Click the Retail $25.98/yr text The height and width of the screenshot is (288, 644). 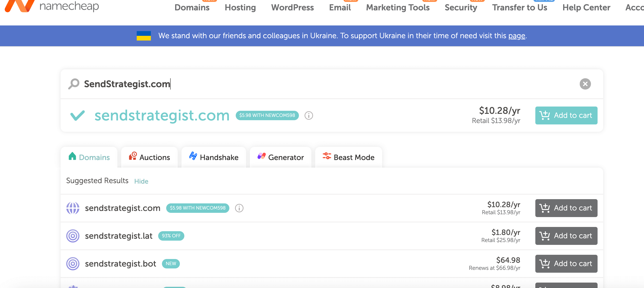pyautogui.click(x=501, y=240)
